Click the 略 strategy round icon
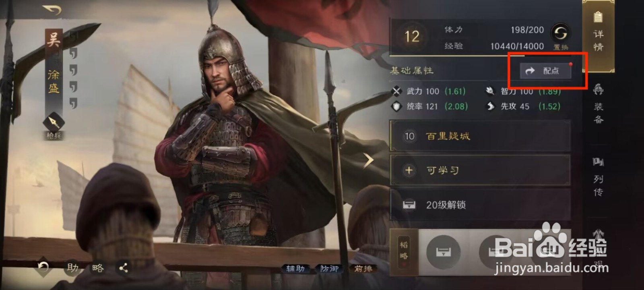The height and width of the screenshot is (290, 644). pos(98,268)
